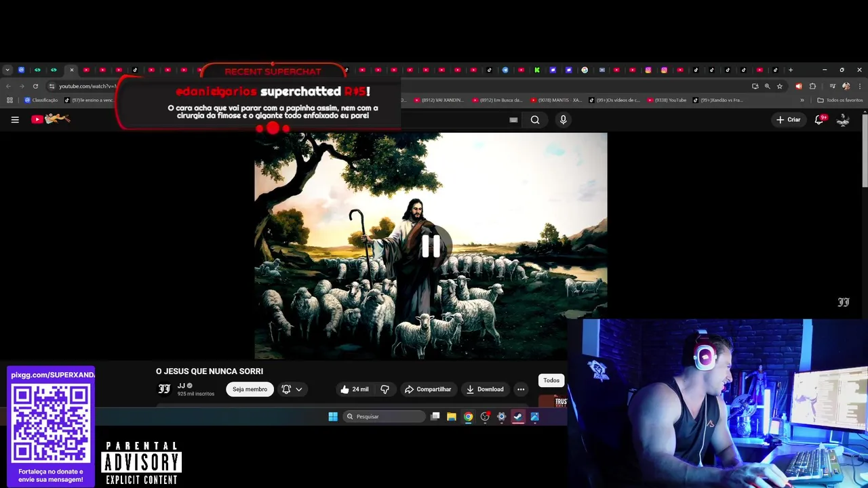Expand the tab search dropdown arrow
868x488 pixels.
click(7, 70)
